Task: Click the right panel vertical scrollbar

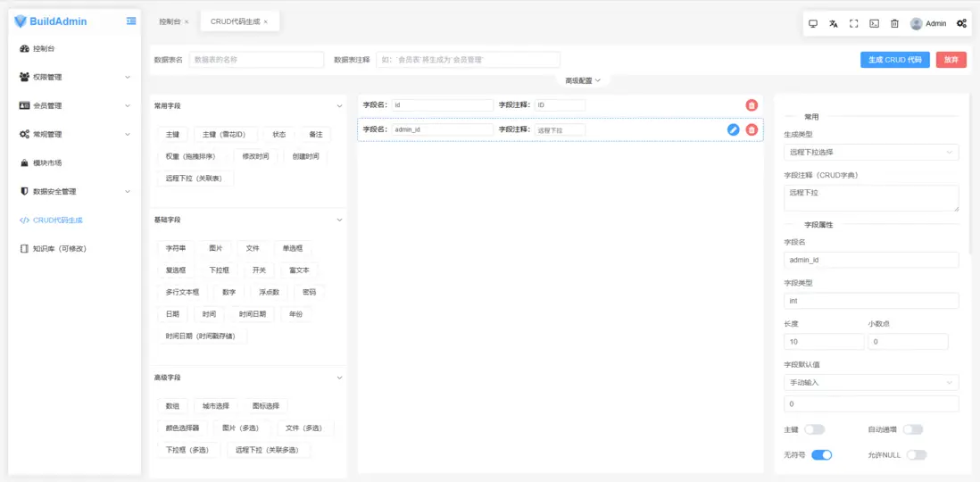Action: [x=970, y=174]
